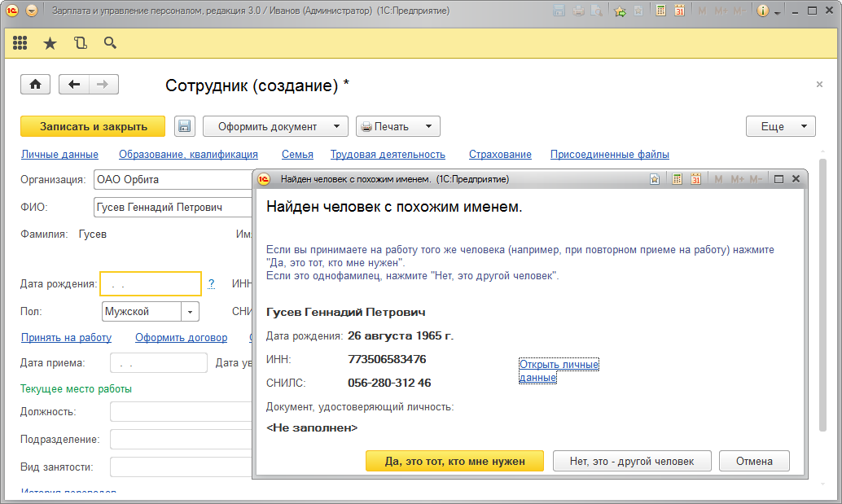Viewport: 842px width, 504px height.
Task: Open Favorites via the star icon
Action: pyautogui.click(x=50, y=43)
